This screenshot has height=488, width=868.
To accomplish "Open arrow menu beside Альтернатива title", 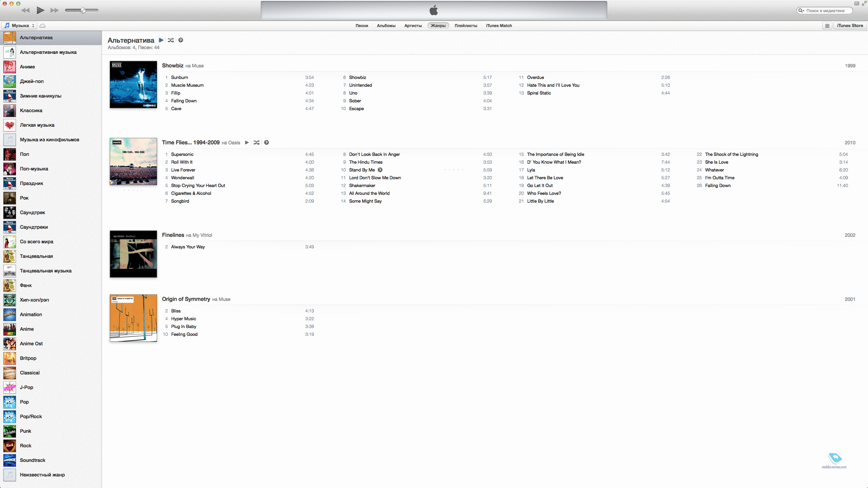I will click(181, 40).
